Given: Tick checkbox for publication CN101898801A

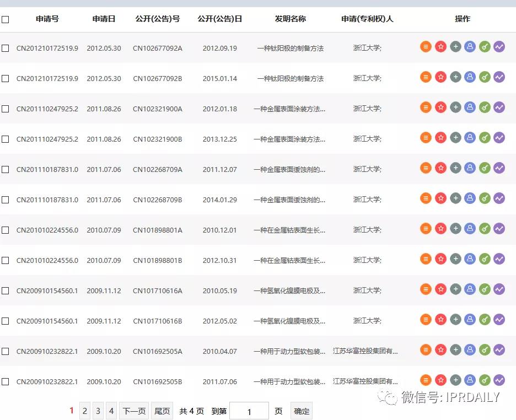Looking at the screenshot, I should tap(6, 230).
